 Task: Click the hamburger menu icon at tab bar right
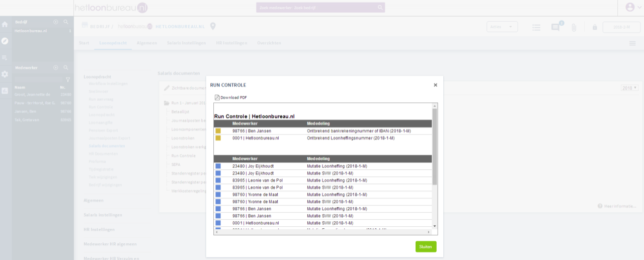pyautogui.click(x=632, y=43)
